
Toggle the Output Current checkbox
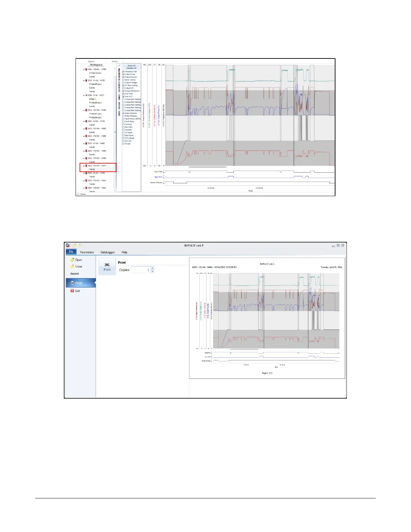(124, 77)
